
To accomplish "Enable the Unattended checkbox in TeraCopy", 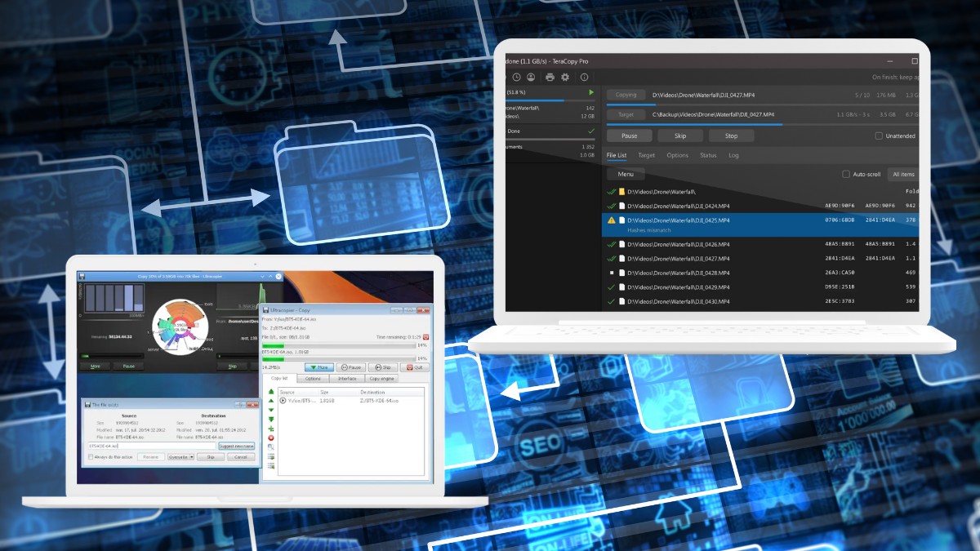I will (879, 136).
